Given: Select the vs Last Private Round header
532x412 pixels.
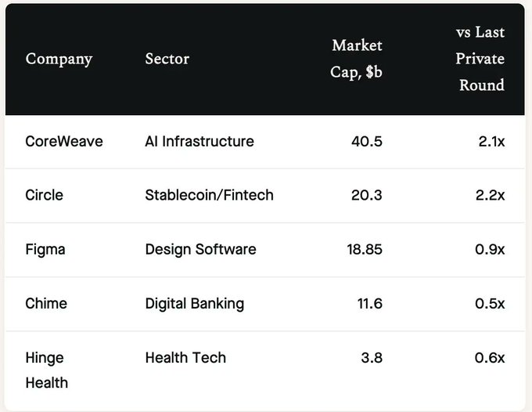Looking at the screenshot, I should click(480, 59).
